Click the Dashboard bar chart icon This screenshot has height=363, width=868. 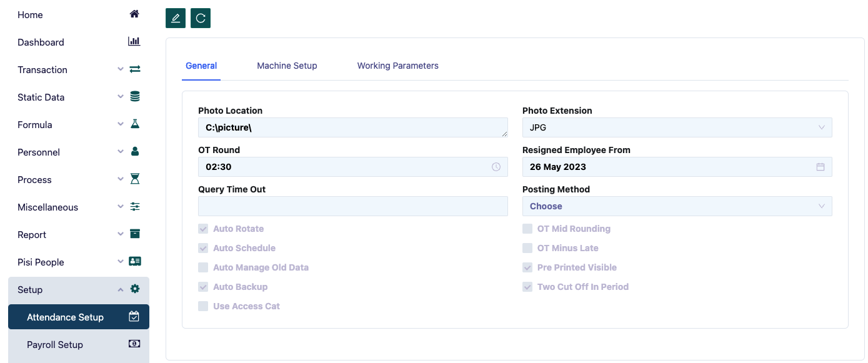click(134, 42)
